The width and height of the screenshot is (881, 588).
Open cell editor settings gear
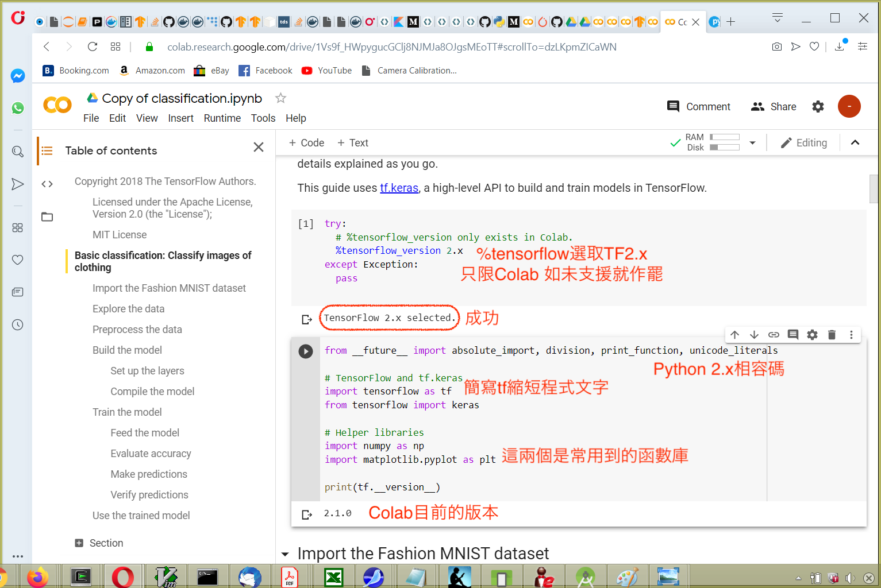[x=812, y=335]
